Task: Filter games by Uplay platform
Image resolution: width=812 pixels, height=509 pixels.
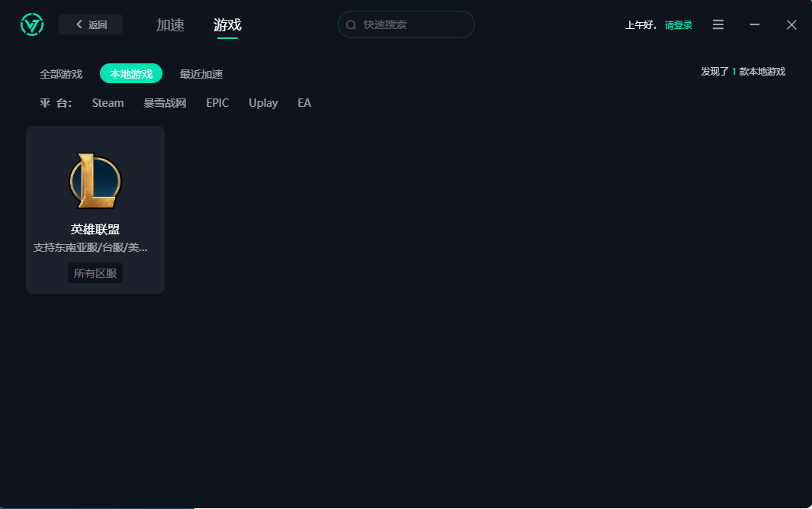Action: (263, 103)
